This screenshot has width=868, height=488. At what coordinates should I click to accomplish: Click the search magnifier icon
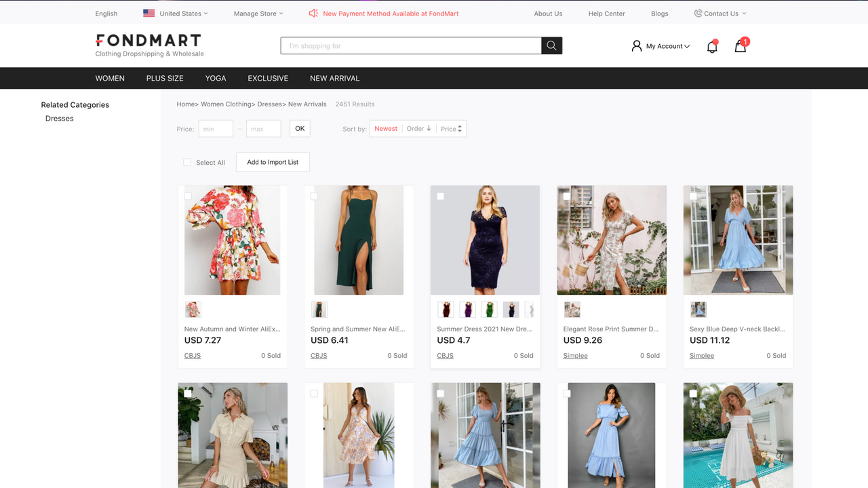[x=551, y=45]
